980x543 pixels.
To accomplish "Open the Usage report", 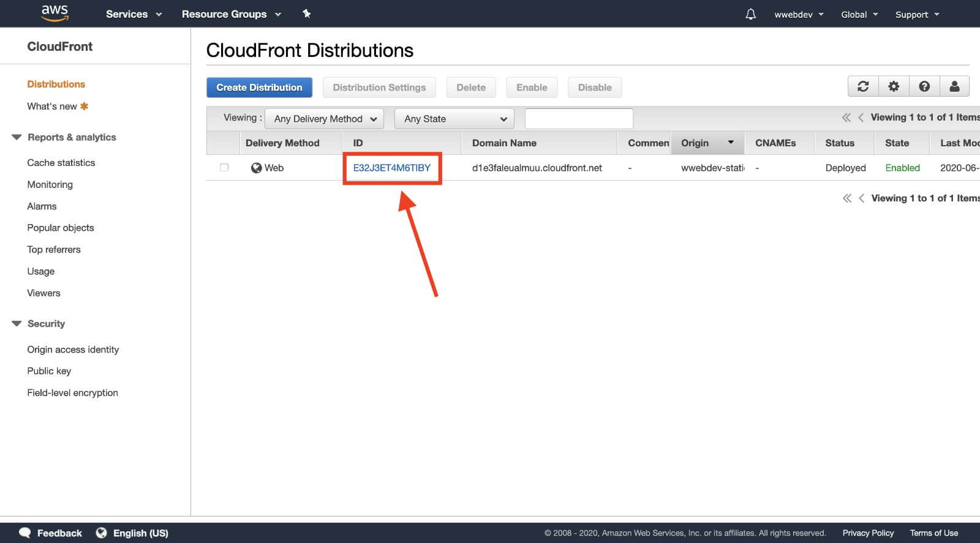I will coord(40,271).
